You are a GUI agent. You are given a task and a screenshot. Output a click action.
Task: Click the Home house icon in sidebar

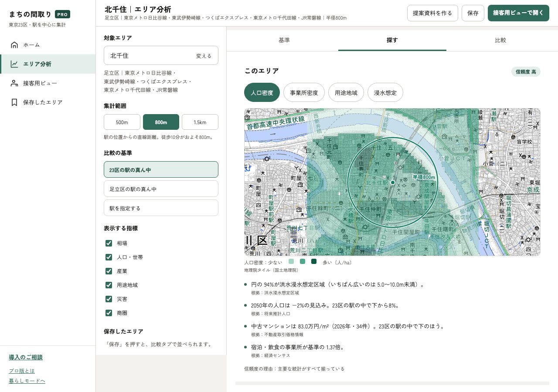tap(14, 45)
